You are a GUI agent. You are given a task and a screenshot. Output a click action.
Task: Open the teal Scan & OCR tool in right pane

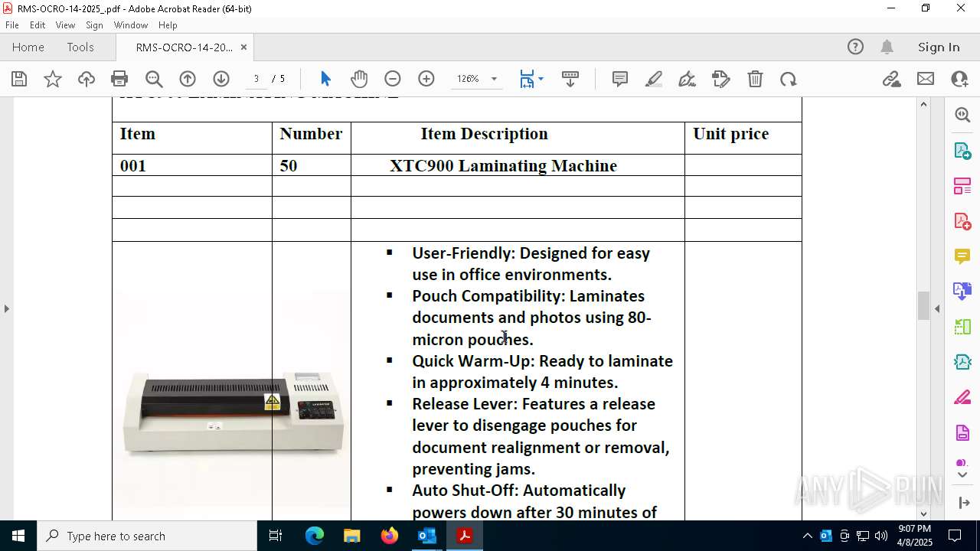click(x=962, y=362)
